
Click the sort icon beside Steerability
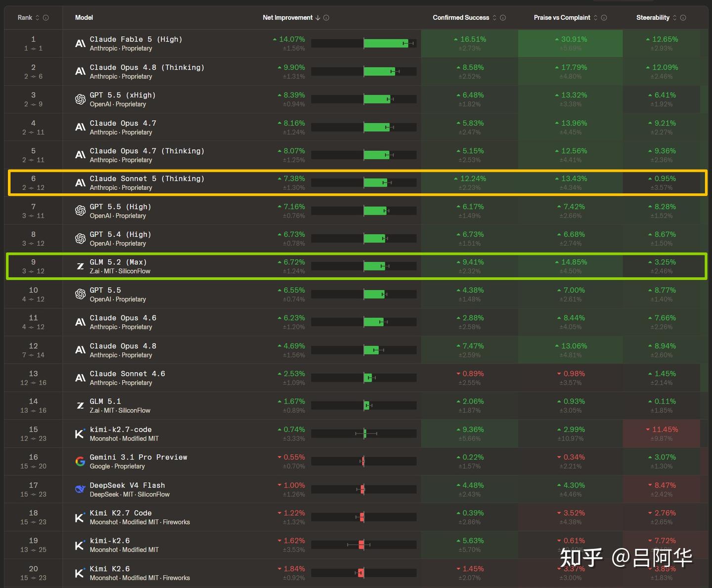(674, 18)
